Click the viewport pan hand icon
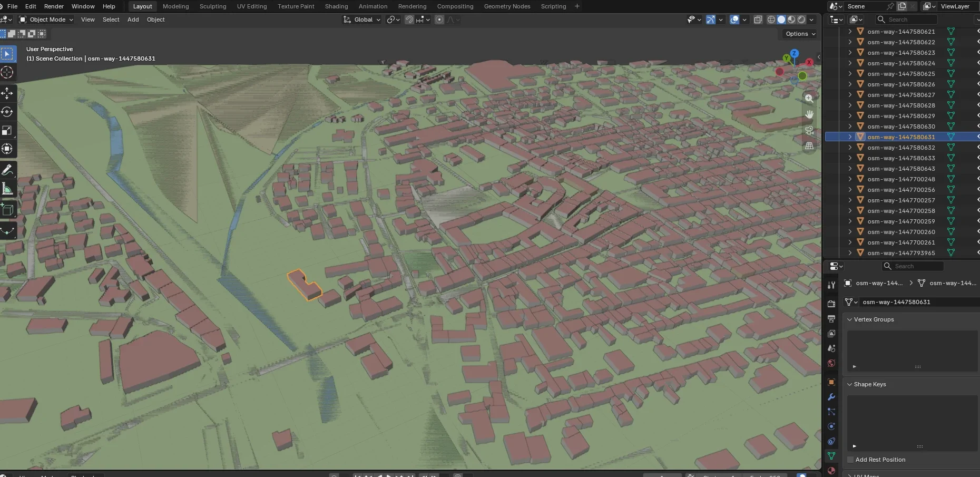 [x=809, y=114]
